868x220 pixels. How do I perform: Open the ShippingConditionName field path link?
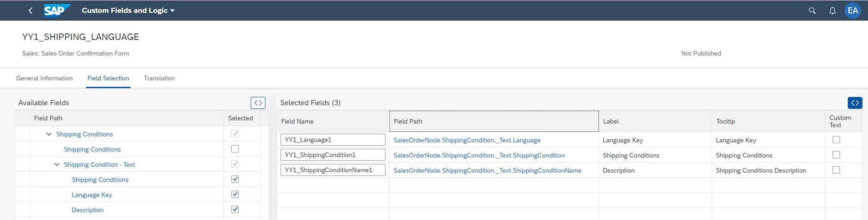pyautogui.click(x=488, y=170)
